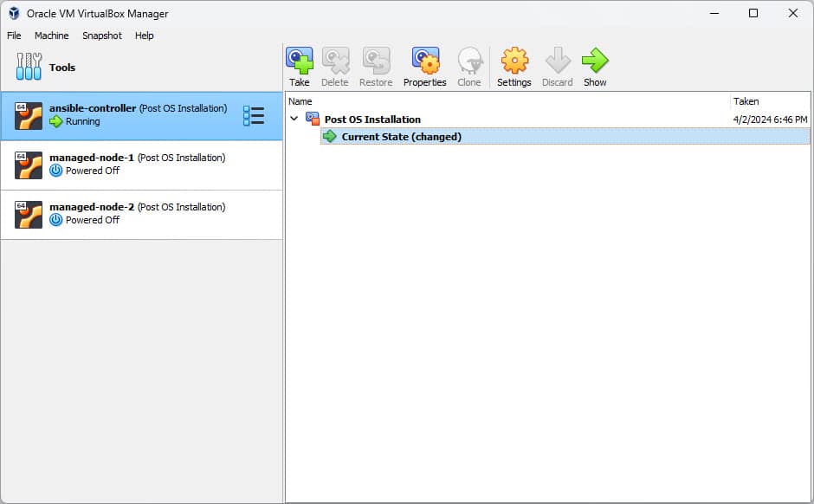Open the File menu
Viewport: 814px width, 504px height.
coord(14,36)
